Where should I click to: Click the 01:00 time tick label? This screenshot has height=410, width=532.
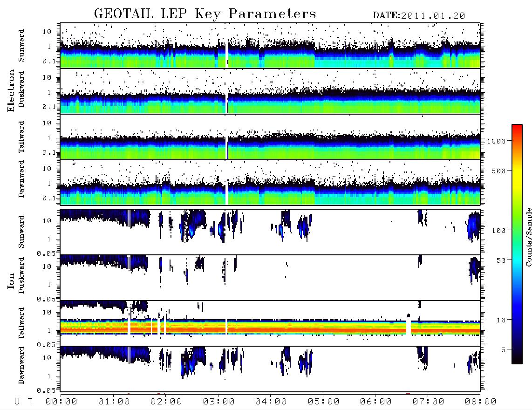tap(114, 402)
